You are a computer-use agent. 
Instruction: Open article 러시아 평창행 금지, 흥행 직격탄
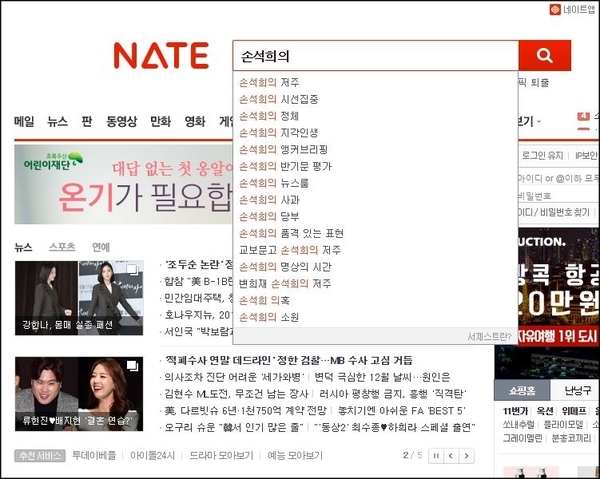[x=393, y=394]
